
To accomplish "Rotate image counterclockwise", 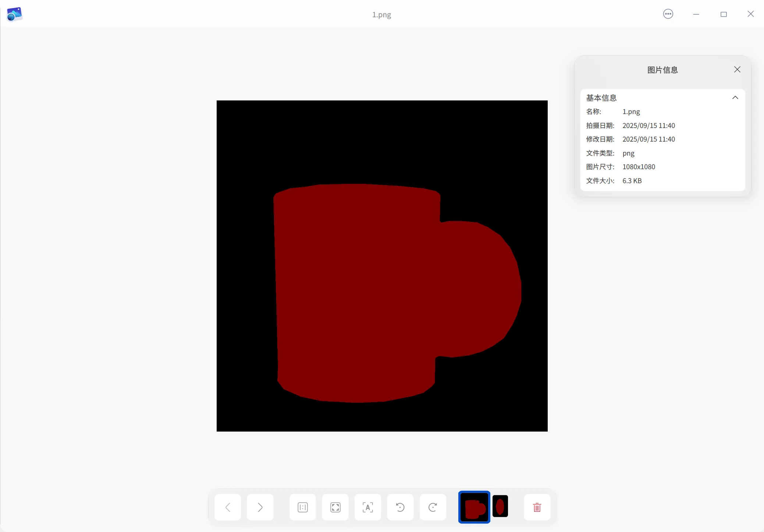I will 400,507.
